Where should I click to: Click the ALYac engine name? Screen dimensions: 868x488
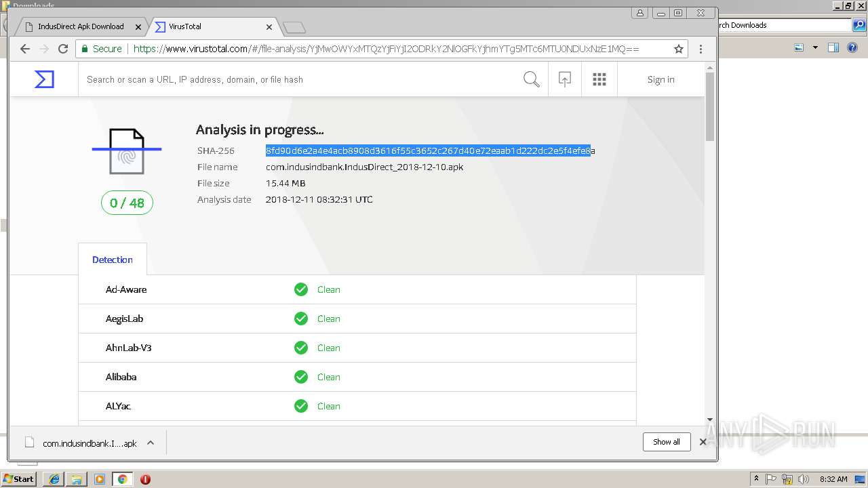(x=118, y=406)
